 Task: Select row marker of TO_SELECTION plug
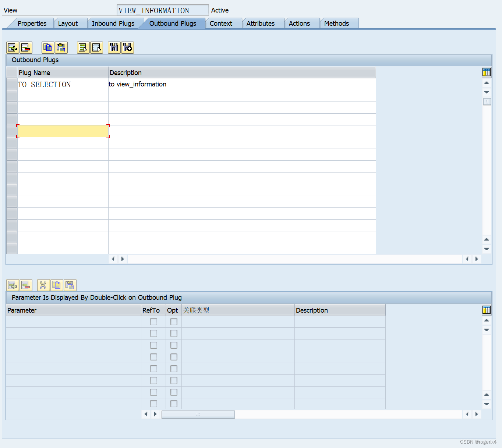click(12, 84)
